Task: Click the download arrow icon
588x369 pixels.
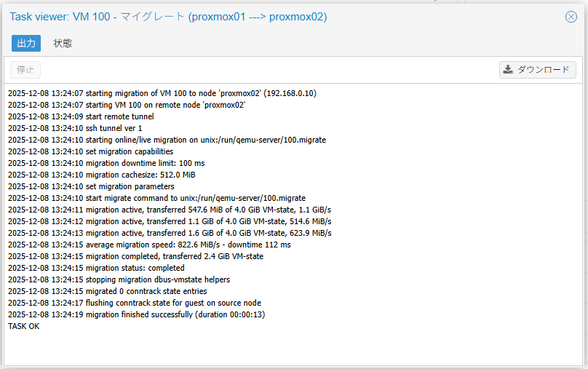Action: [x=509, y=70]
